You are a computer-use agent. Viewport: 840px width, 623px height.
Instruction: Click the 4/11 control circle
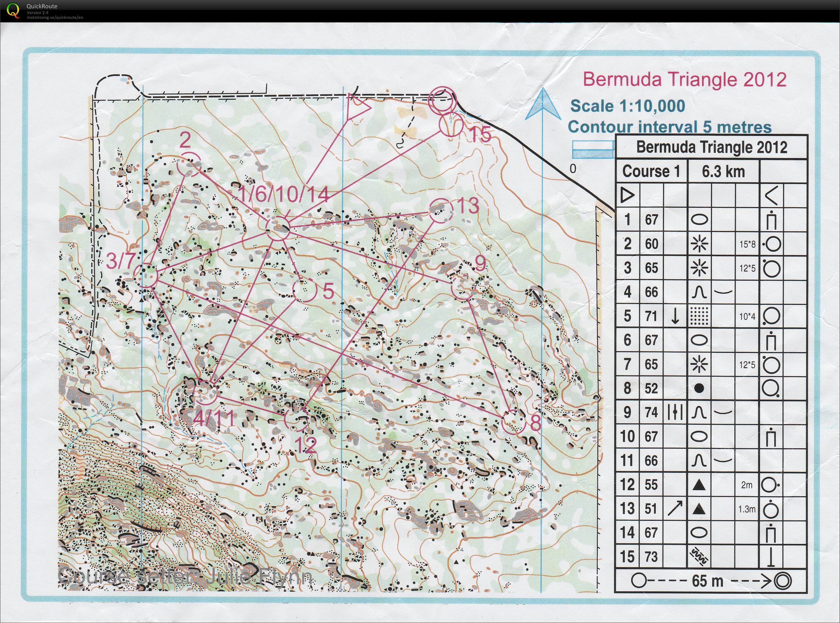tap(205, 392)
